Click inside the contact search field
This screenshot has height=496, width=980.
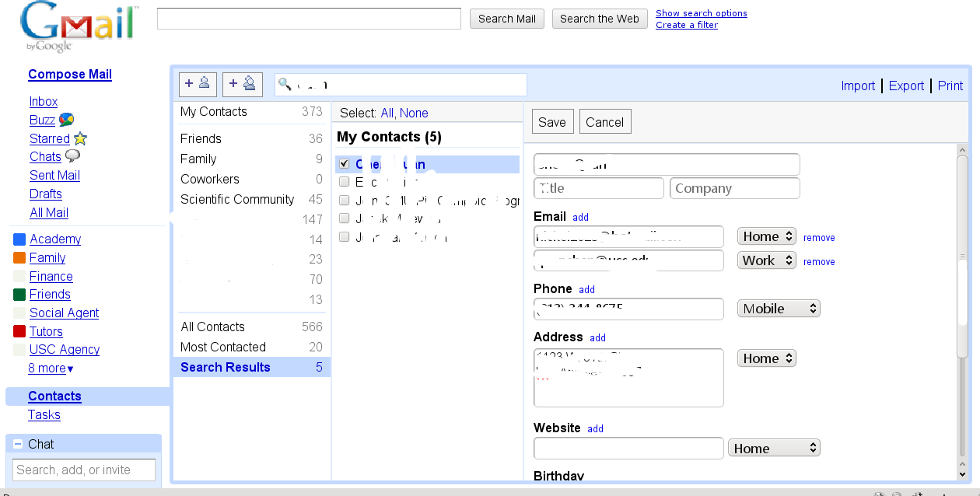pyautogui.click(x=401, y=84)
